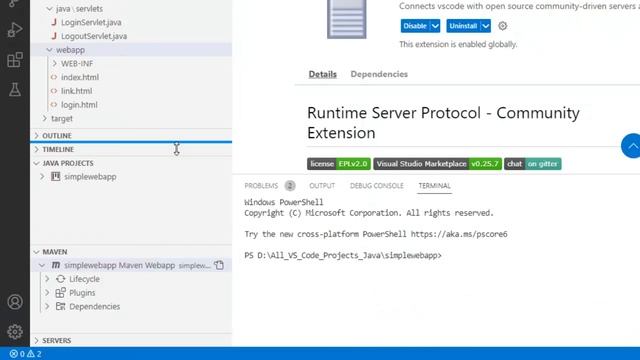The width and height of the screenshot is (640, 360).
Task: Expand the Plugins node
Action: click(47, 293)
